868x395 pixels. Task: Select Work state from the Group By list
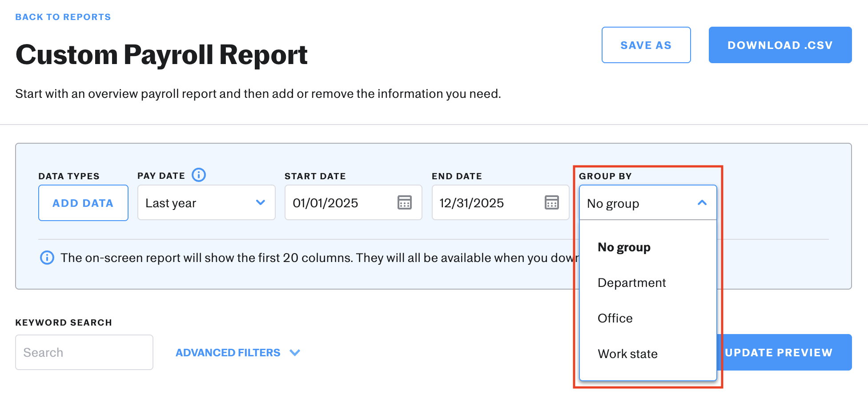click(627, 354)
